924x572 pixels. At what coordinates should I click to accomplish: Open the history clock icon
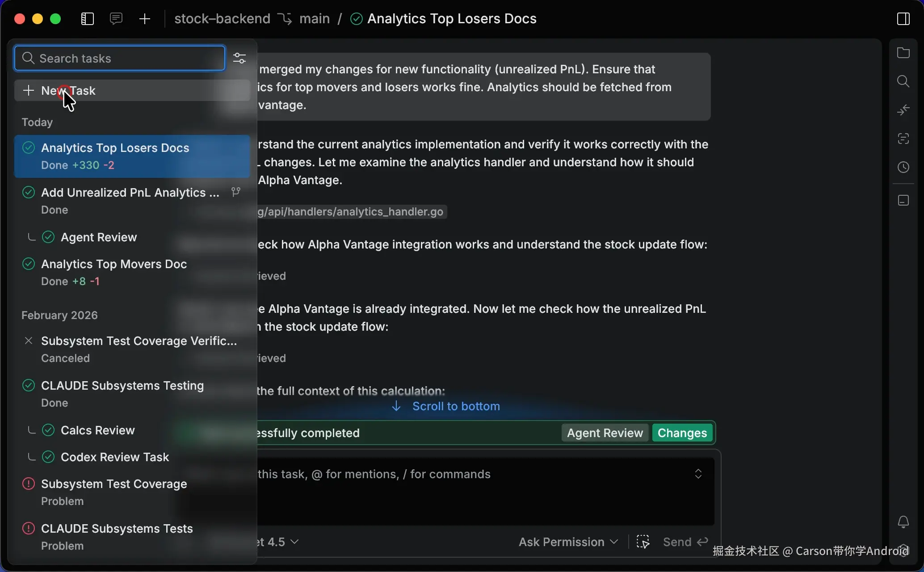(903, 167)
